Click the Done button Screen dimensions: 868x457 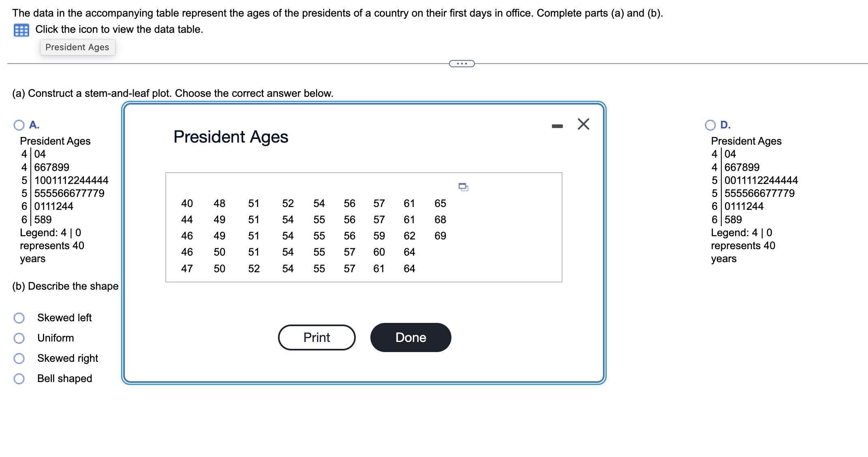click(410, 337)
